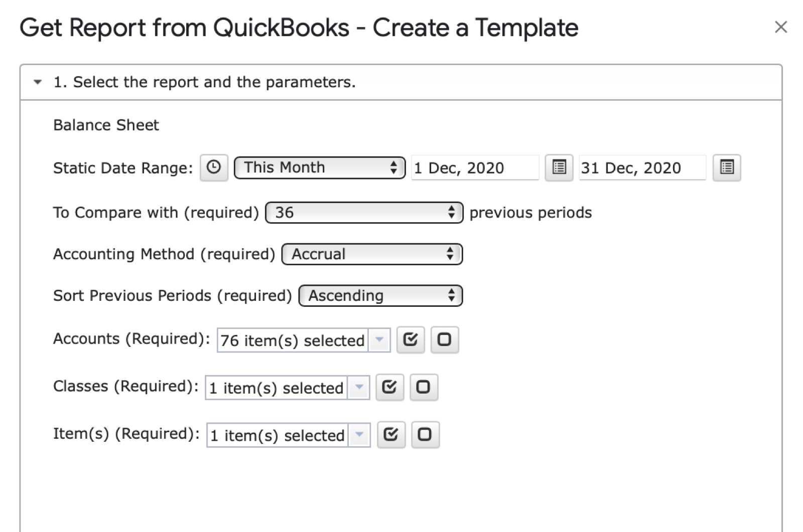Screen dimensions: 803x532
Task: Select all Accounts with the check icon
Action: click(411, 340)
